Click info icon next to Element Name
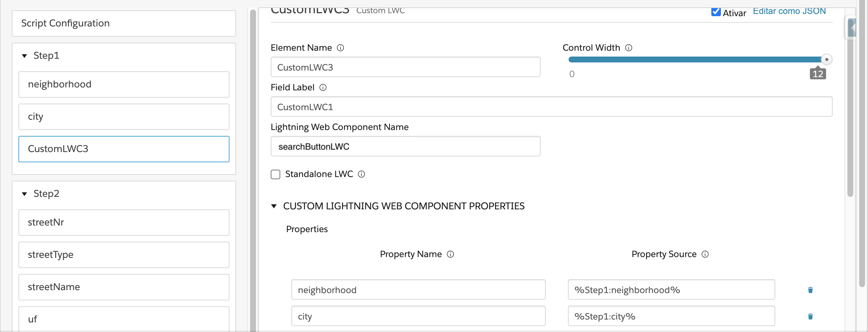The height and width of the screenshot is (332, 868). 341,48
